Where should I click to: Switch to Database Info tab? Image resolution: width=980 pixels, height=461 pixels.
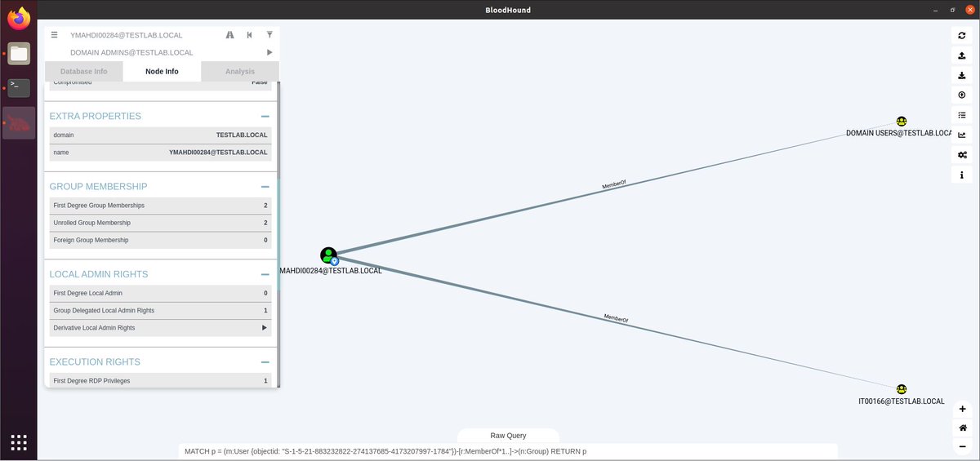83,72
